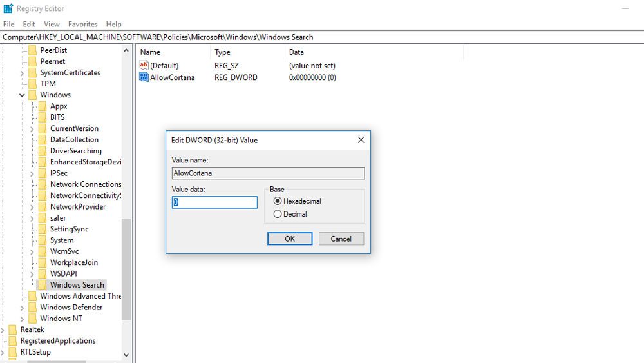The height and width of the screenshot is (363, 644).
Task: Select the Windows Search key
Action: (77, 285)
